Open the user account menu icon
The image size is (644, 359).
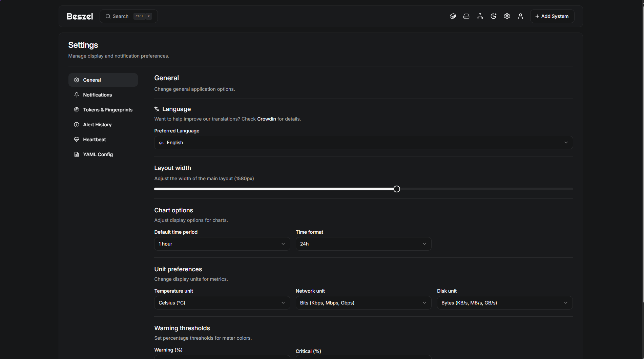(x=520, y=16)
